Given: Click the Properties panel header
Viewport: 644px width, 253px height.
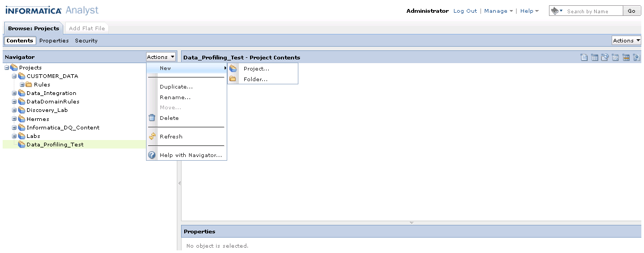Looking at the screenshot, I should 199,232.
